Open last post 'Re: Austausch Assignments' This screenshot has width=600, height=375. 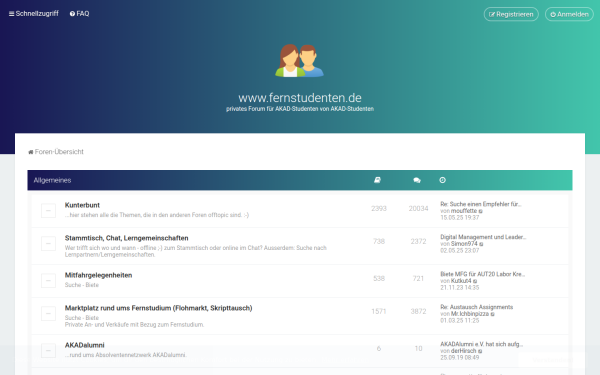point(476,307)
